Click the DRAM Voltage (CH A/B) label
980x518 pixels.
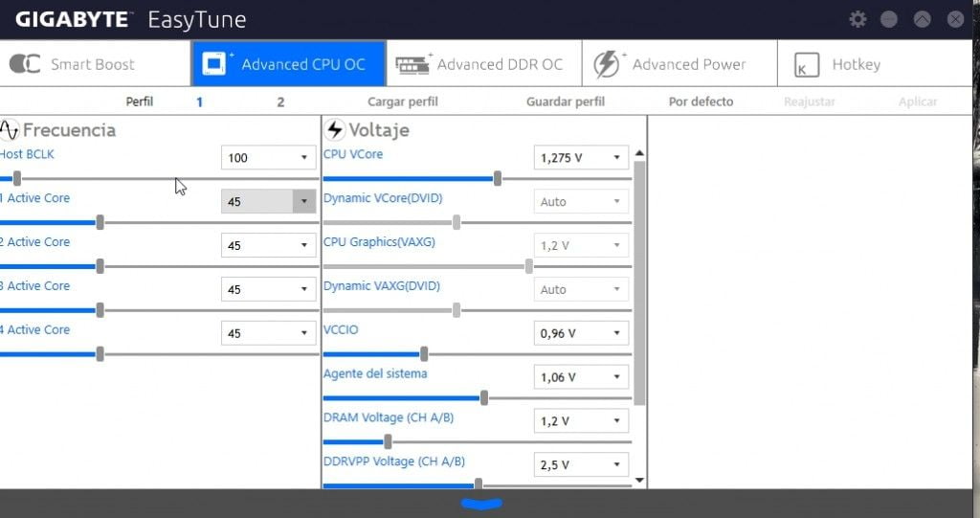pyautogui.click(x=389, y=417)
